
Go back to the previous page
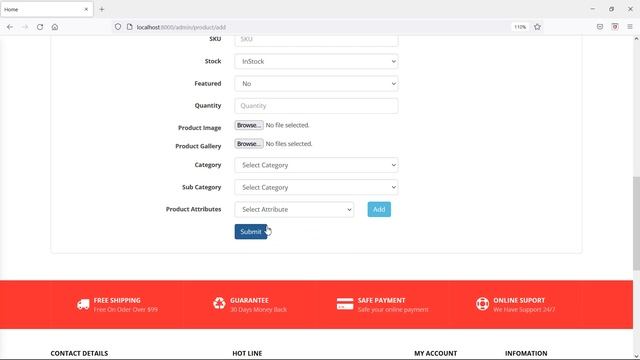click(10, 27)
